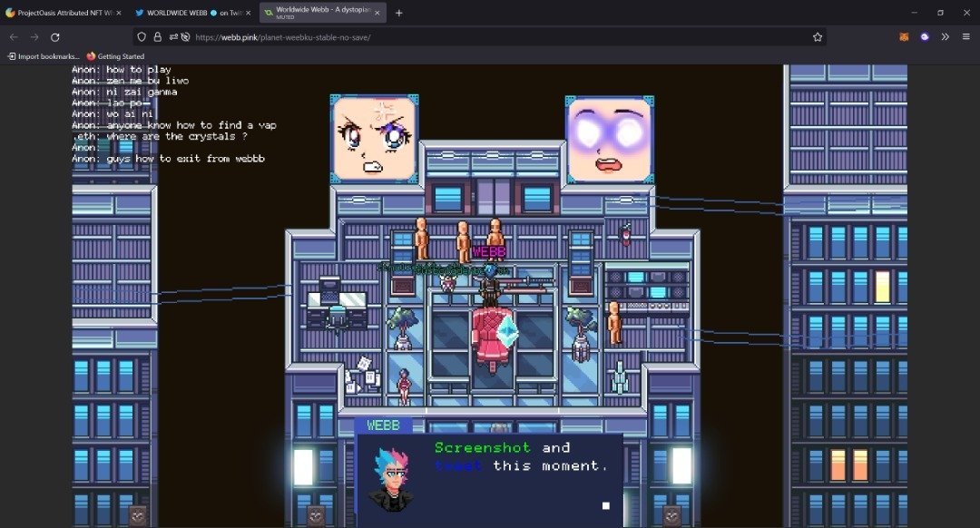Click the chat line 'where are the crystals ?'
980x528 pixels.
click(160, 136)
